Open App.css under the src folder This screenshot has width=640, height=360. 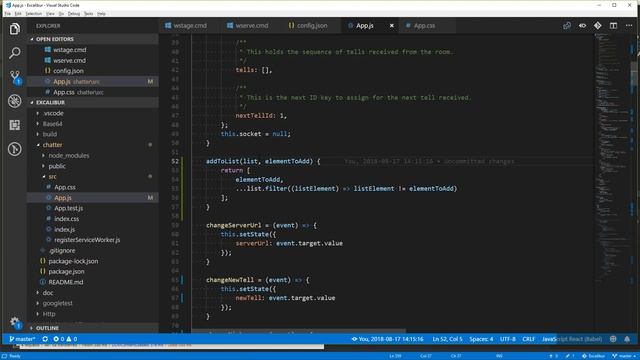93,187
